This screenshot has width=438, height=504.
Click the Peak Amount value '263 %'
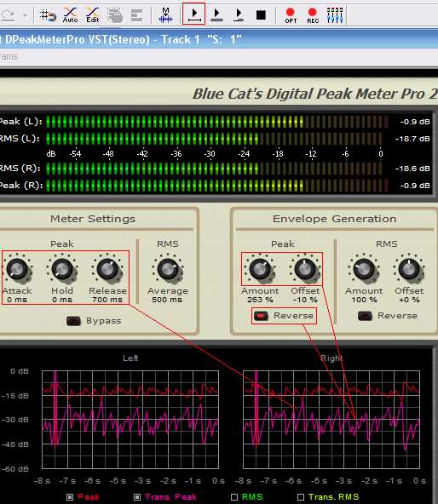[x=260, y=300]
